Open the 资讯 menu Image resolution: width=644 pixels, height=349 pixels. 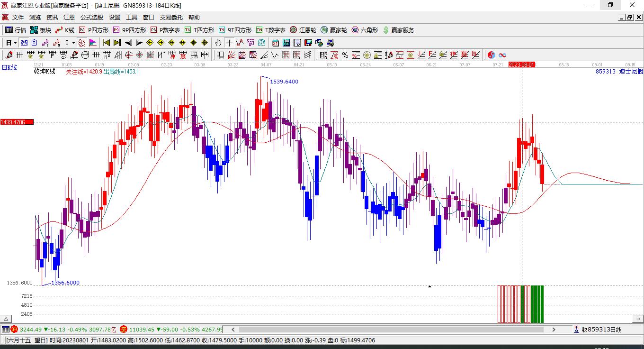(x=52, y=18)
